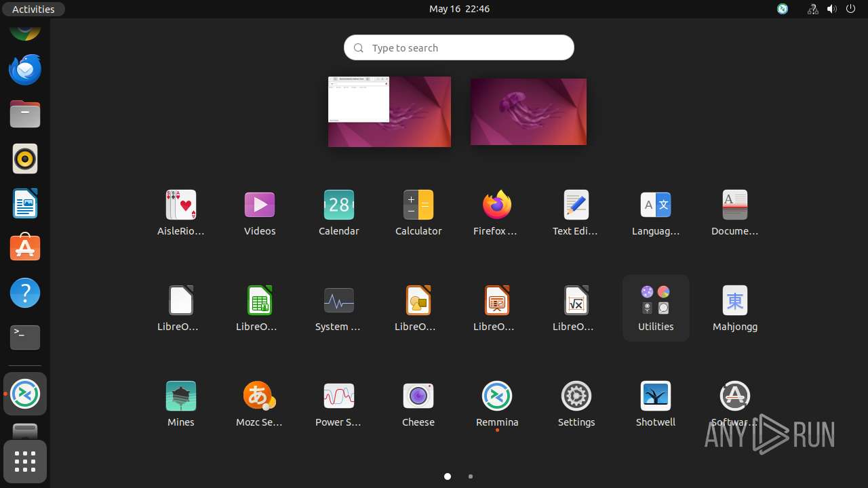
Task: Launch Ubuntu Software from the dock
Action: click(25, 248)
